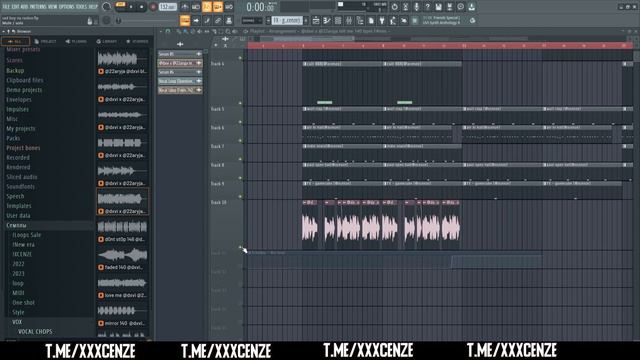The height and width of the screenshot is (360, 640).
Task: Open the Mixer window icon
Action: [x=349, y=20]
